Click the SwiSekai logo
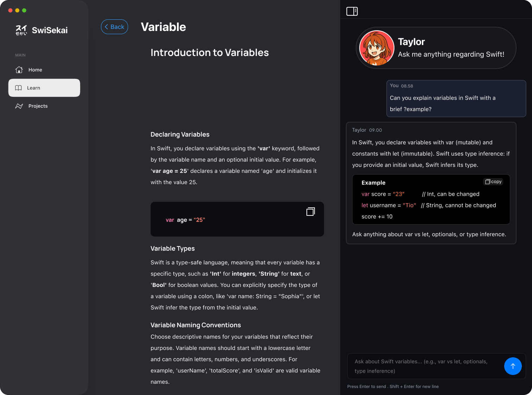This screenshot has width=532, height=395. (x=41, y=30)
